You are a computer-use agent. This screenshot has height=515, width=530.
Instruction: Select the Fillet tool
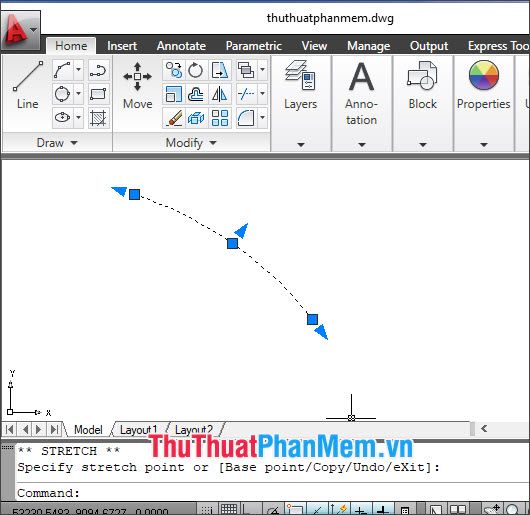(246, 118)
